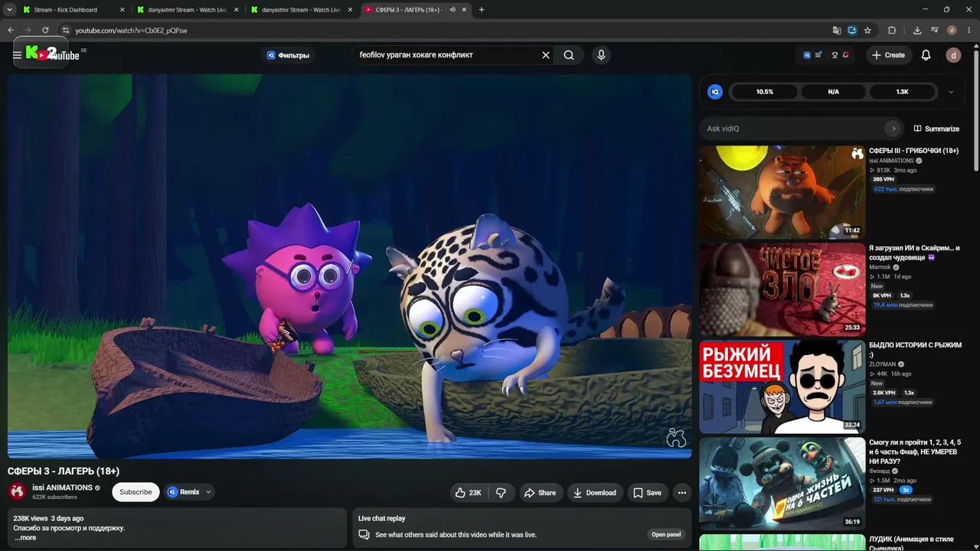
Task: Like the video with thumbs up
Action: tap(469, 493)
